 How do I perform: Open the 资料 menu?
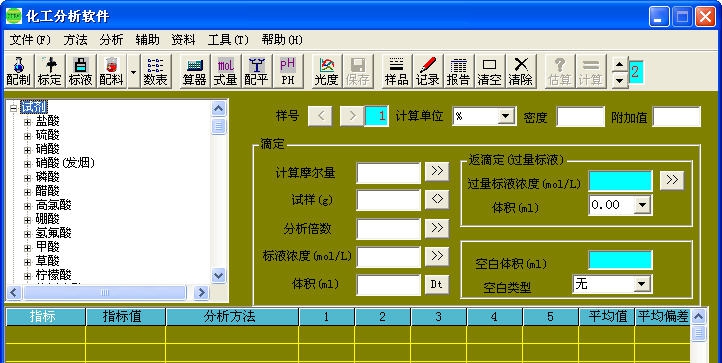(x=183, y=40)
